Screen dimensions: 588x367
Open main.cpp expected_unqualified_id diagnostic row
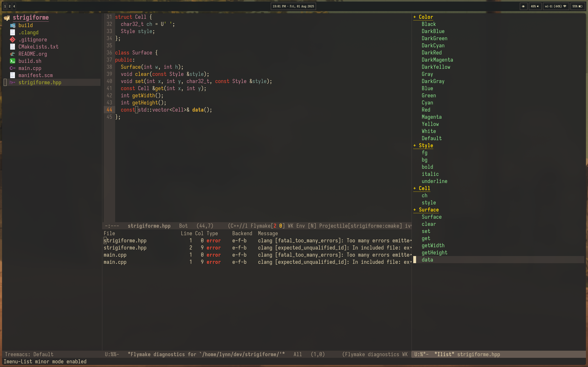257,262
